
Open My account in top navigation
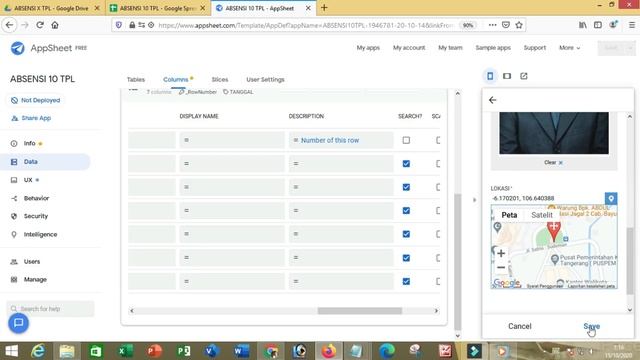pos(409,48)
